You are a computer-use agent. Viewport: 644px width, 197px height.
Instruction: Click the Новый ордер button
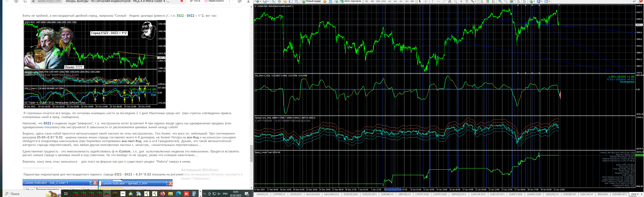coord(311,1)
